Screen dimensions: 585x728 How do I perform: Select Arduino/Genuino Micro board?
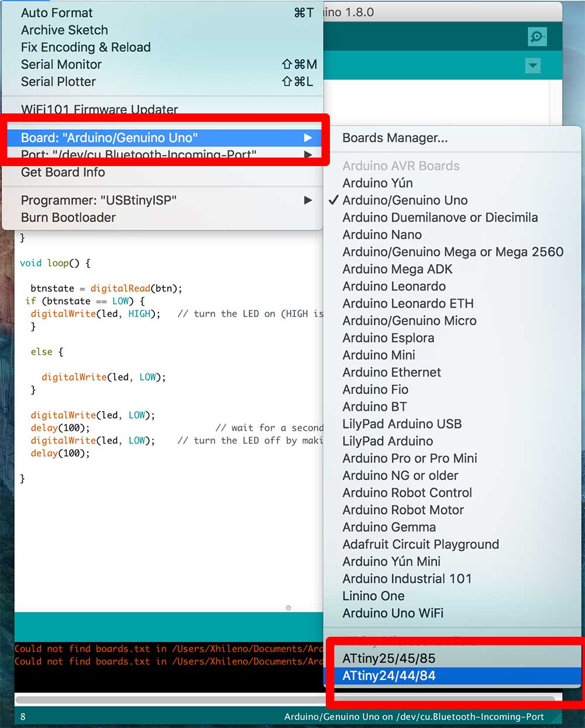click(452, 320)
